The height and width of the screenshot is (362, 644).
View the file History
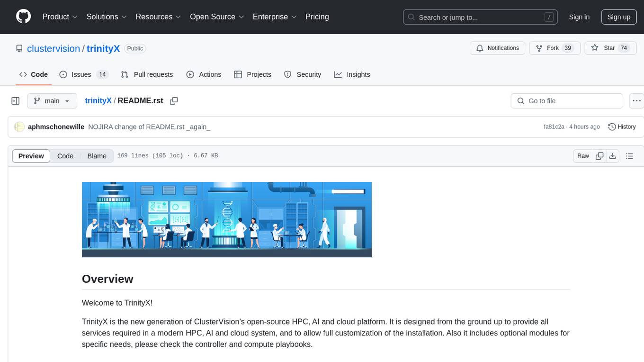click(622, 127)
